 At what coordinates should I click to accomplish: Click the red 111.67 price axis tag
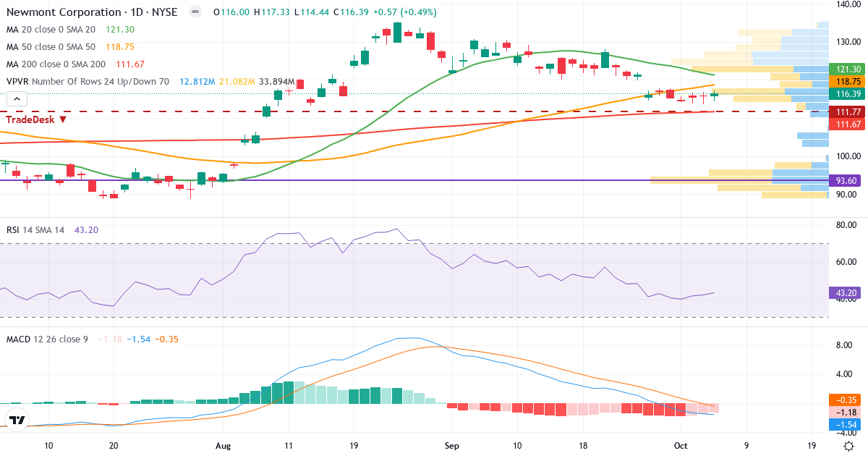pos(846,124)
